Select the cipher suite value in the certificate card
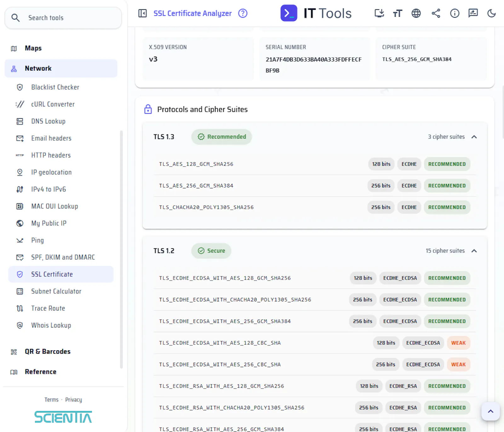The height and width of the screenshot is (432, 504). [x=417, y=59]
